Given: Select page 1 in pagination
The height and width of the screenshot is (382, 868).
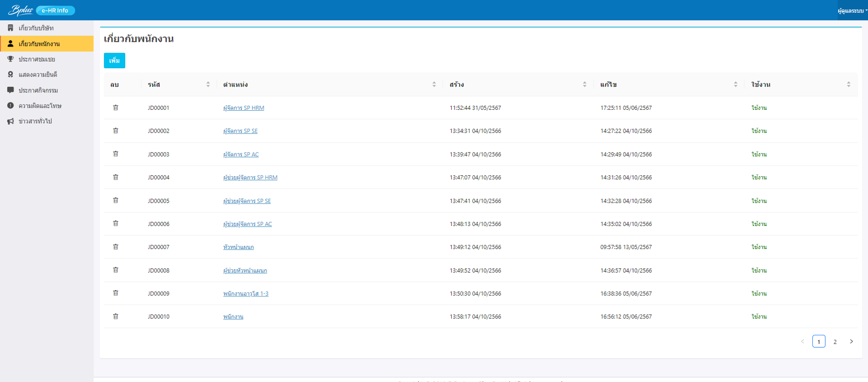Looking at the screenshot, I should pyautogui.click(x=819, y=341).
